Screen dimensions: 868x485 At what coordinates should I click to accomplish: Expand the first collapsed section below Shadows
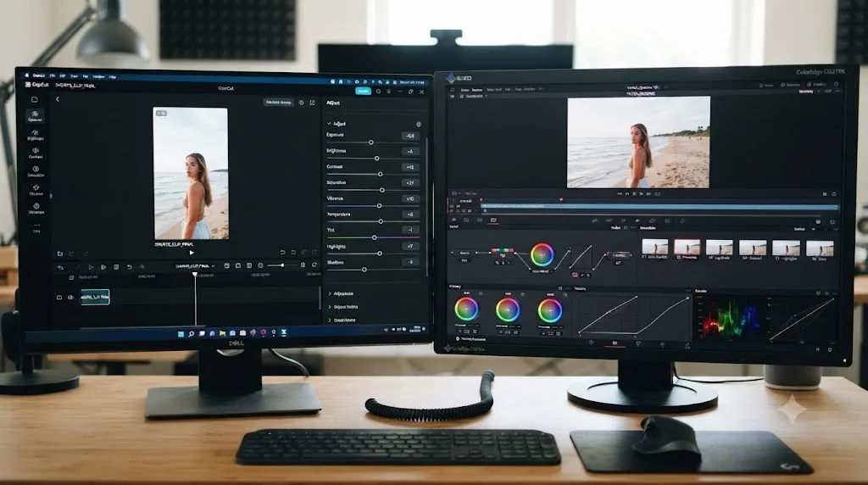[x=341, y=293]
